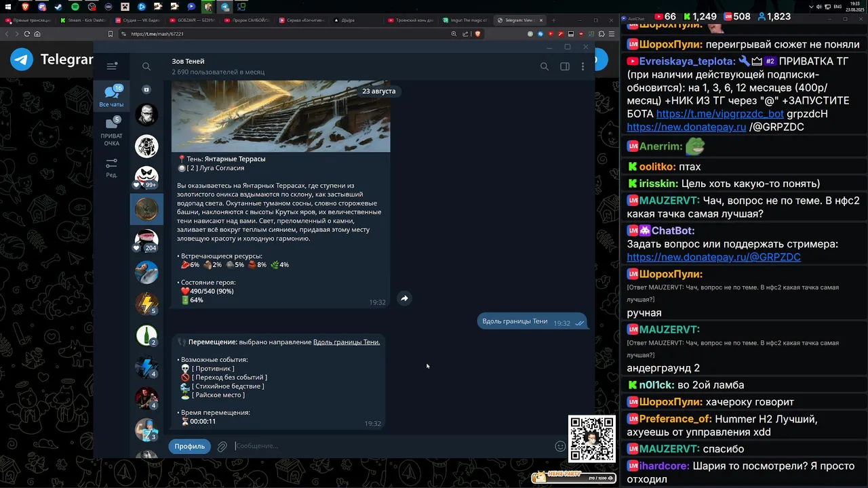Click the ihardcore username

pos(665,466)
